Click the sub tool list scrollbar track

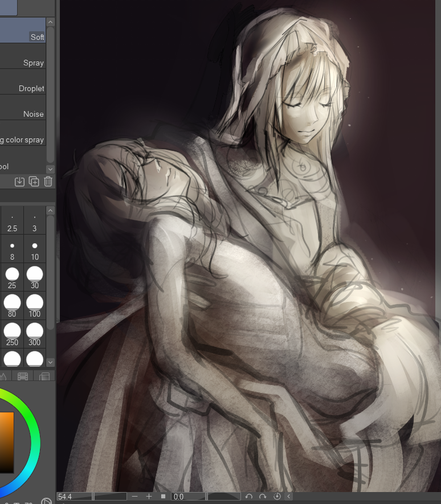click(x=50, y=96)
